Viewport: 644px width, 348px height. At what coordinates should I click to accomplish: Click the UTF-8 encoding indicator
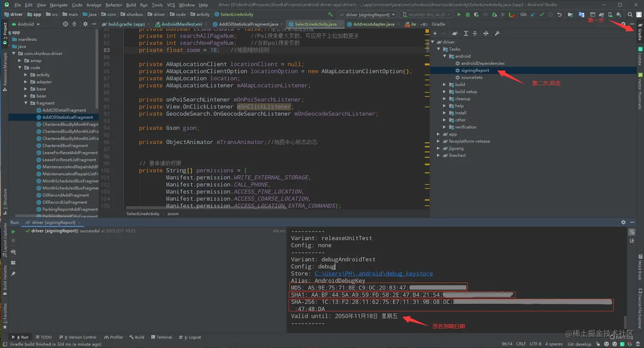(535, 344)
